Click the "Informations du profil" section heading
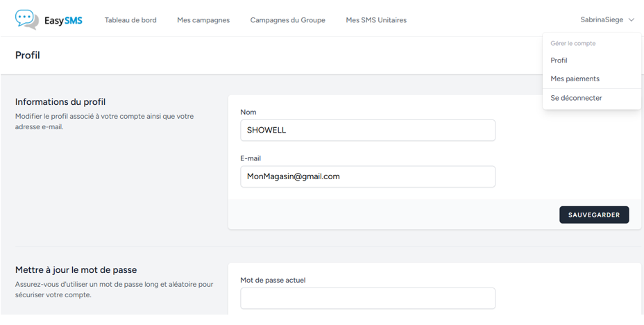The height and width of the screenshot is (325, 644). (60, 102)
